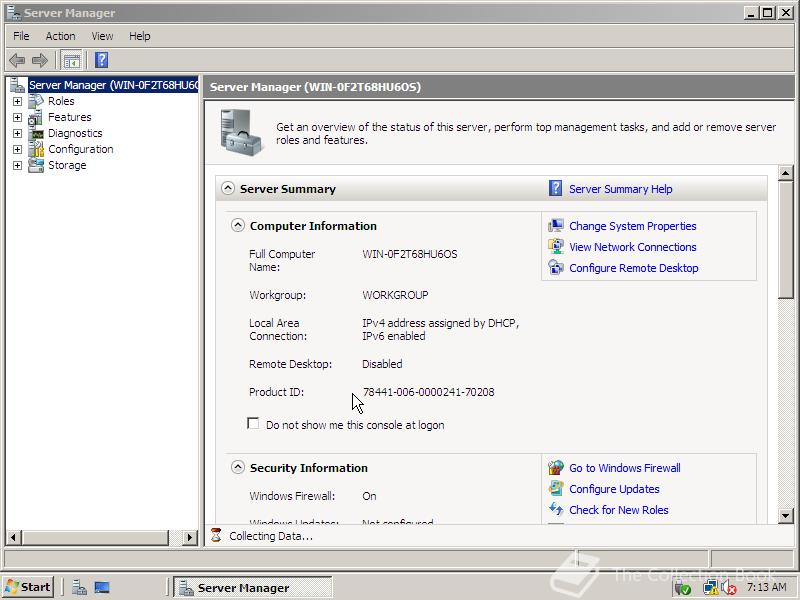Viewport: 800px width, 600px height.
Task: Open Configure Remote Desktop link
Action: [634, 268]
